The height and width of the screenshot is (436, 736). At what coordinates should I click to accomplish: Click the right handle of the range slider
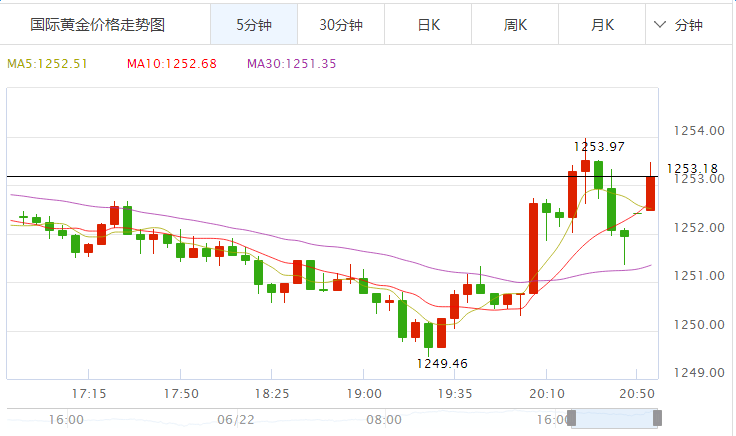point(658,418)
